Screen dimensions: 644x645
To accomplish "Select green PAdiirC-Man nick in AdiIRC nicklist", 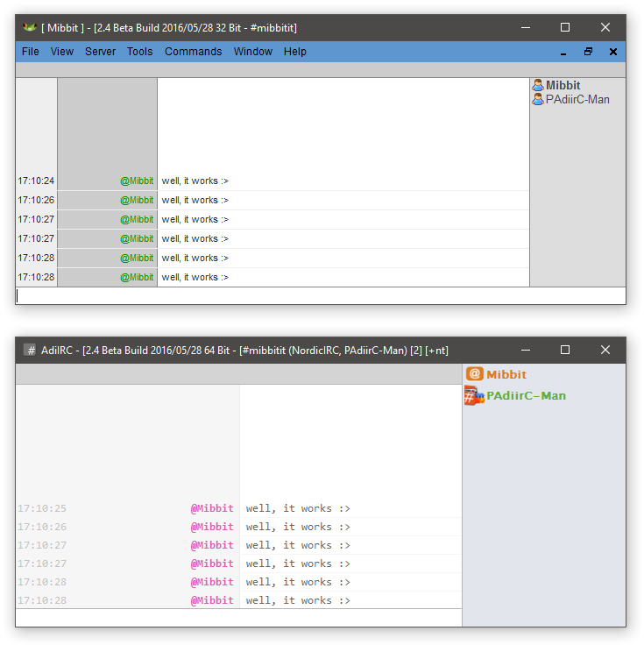I will (526, 395).
